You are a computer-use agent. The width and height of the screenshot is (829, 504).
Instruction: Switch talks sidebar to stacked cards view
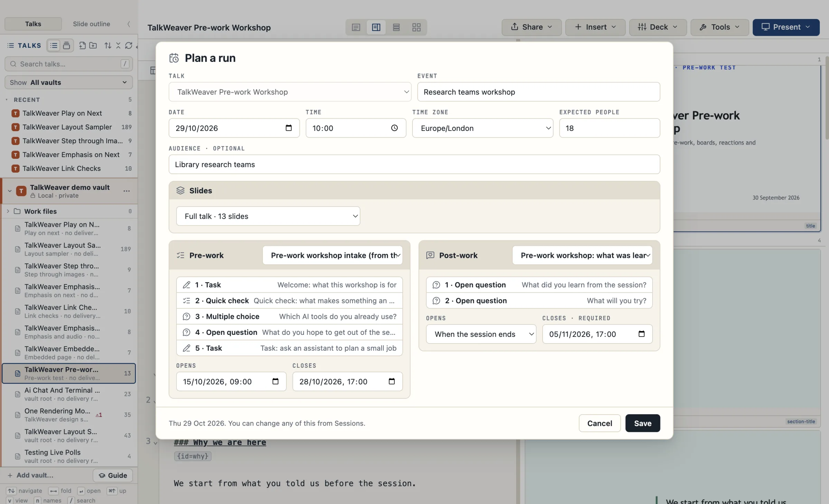point(66,45)
